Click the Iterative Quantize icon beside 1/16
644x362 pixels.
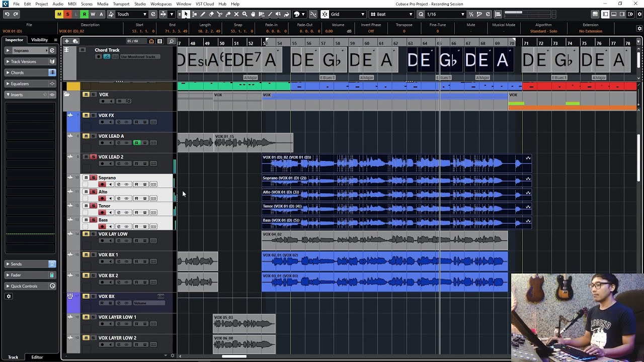tap(471, 14)
